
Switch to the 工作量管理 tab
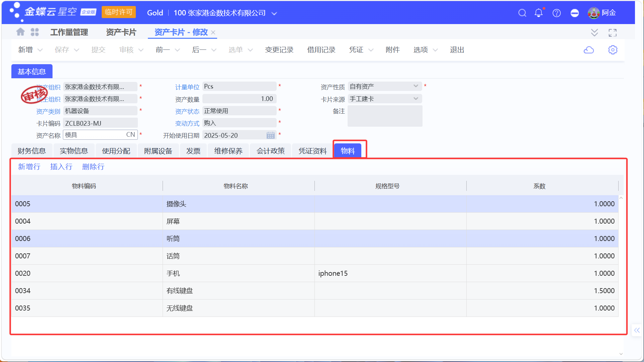69,32
